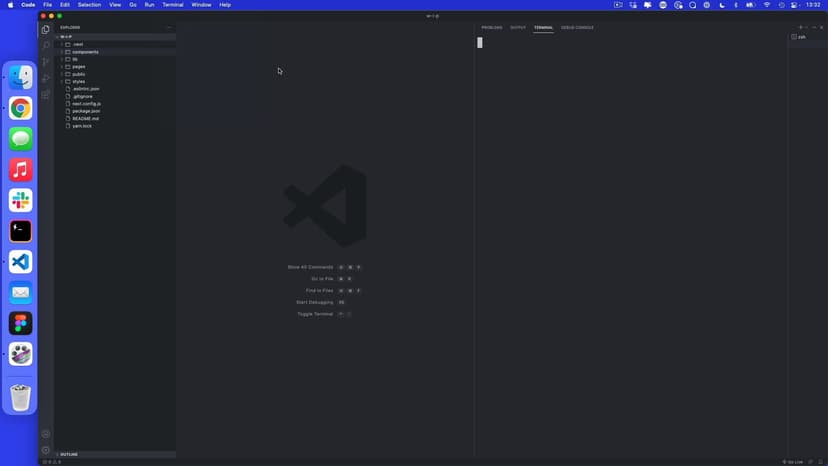
Task: Open the README.md file
Action: [x=85, y=118]
